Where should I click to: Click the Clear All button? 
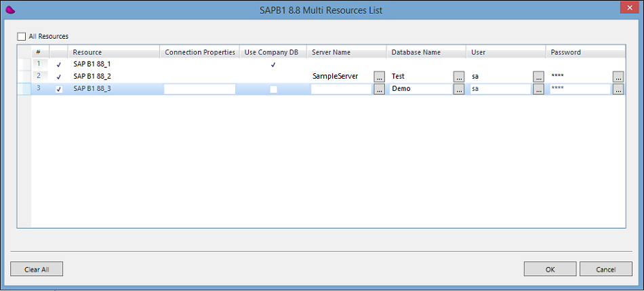37,269
